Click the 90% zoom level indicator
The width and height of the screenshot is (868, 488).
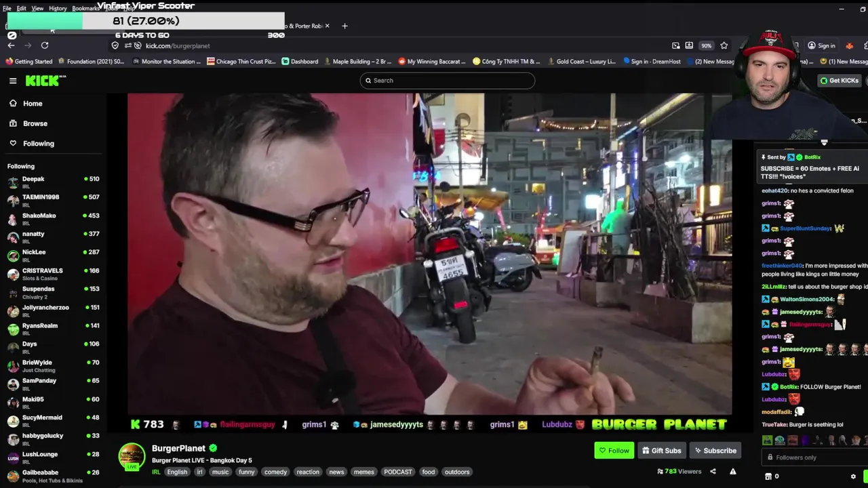(x=706, y=45)
